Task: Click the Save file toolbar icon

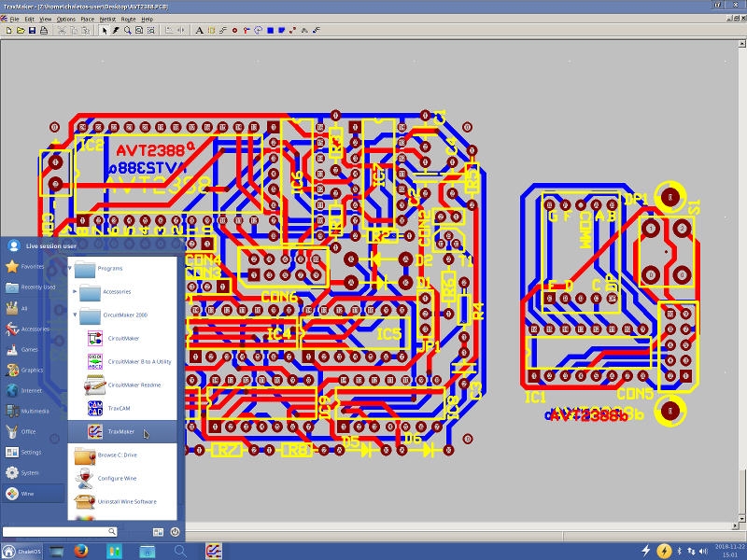Action: tap(32, 30)
